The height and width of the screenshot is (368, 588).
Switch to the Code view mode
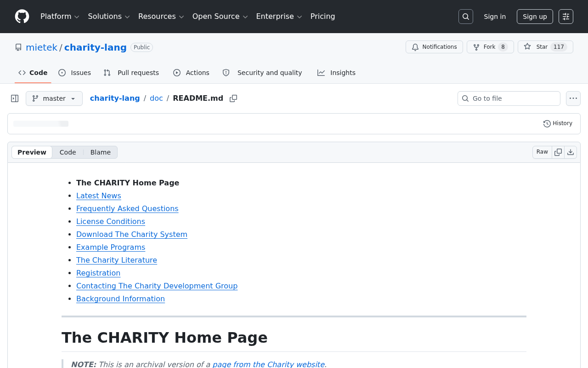tap(68, 152)
